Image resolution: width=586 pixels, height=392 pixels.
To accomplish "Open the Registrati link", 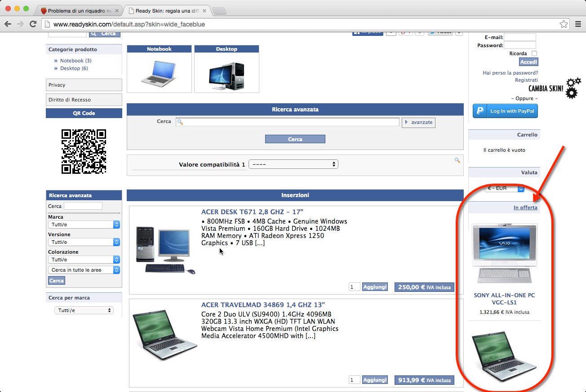I will point(526,80).
